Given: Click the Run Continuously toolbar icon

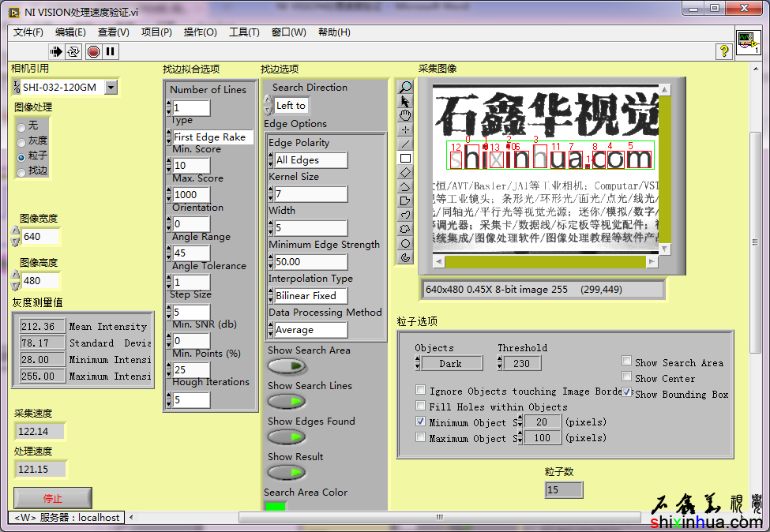Looking at the screenshot, I should click(73, 51).
